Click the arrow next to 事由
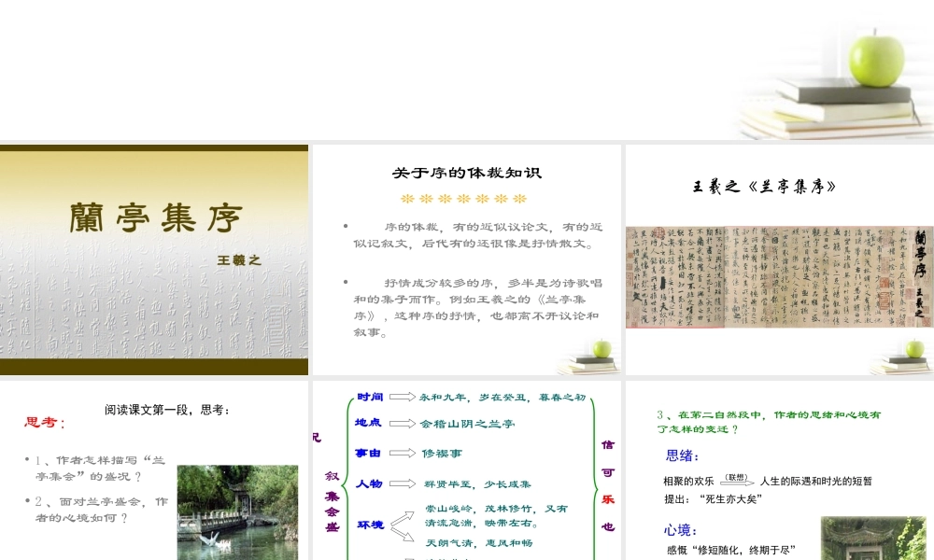934x560 pixels. click(403, 453)
